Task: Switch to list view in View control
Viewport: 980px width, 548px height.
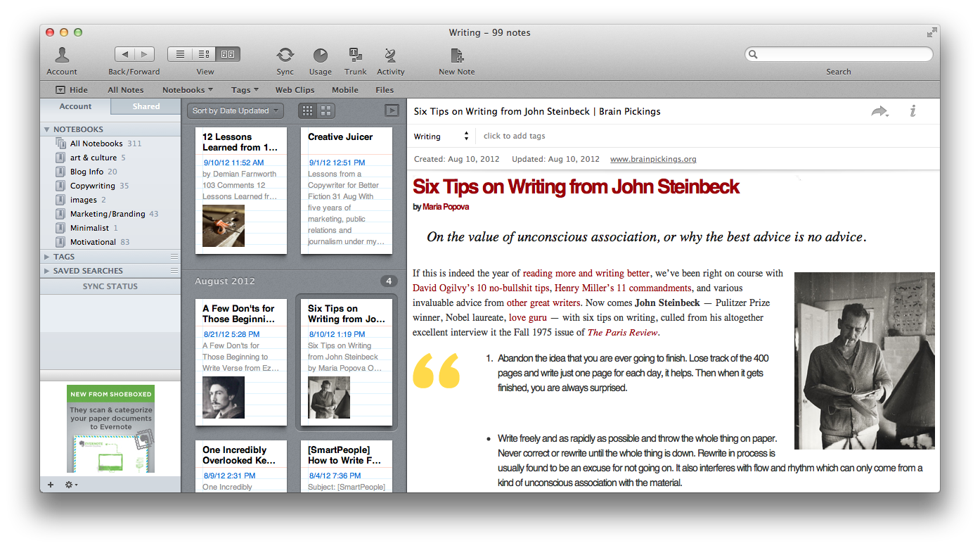Action: [x=180, y=54]
